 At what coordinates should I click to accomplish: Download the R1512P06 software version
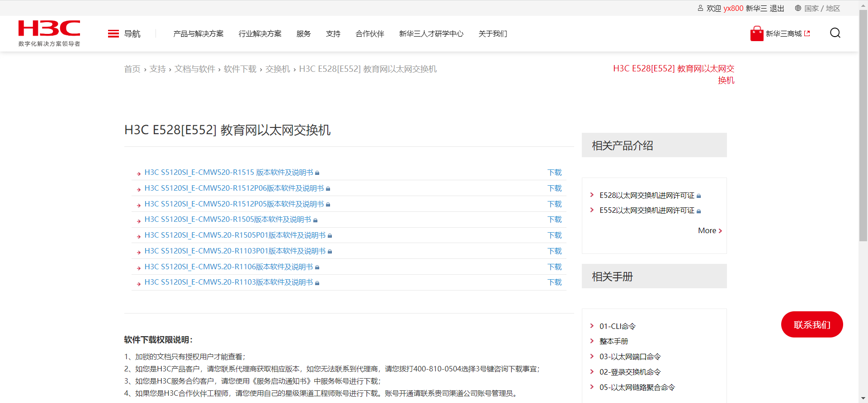pyautogui.click(x=554, y=188)
